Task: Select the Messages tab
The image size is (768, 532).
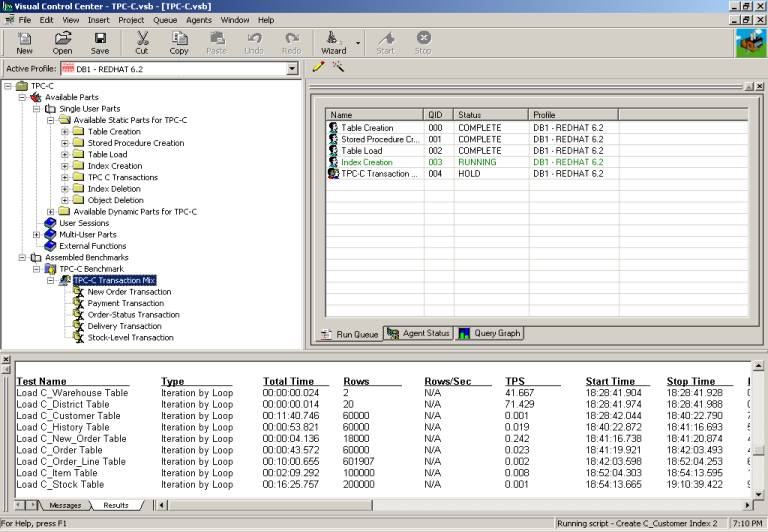Action: 65,505
